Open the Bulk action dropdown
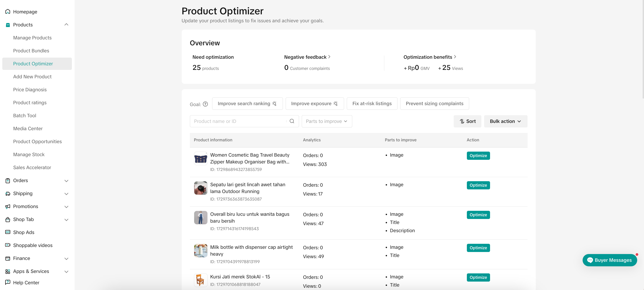This screenshot has width=644, height=290. (505, 121)
